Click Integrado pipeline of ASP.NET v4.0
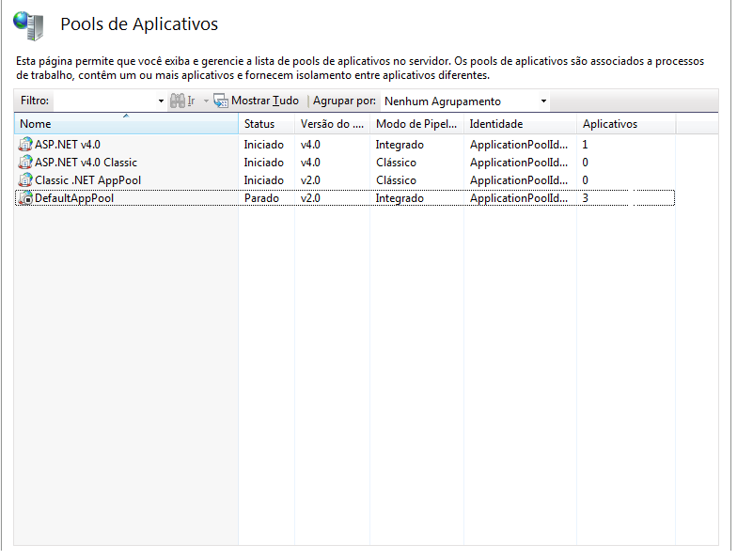737x560 pixels. tap(400, 145)
